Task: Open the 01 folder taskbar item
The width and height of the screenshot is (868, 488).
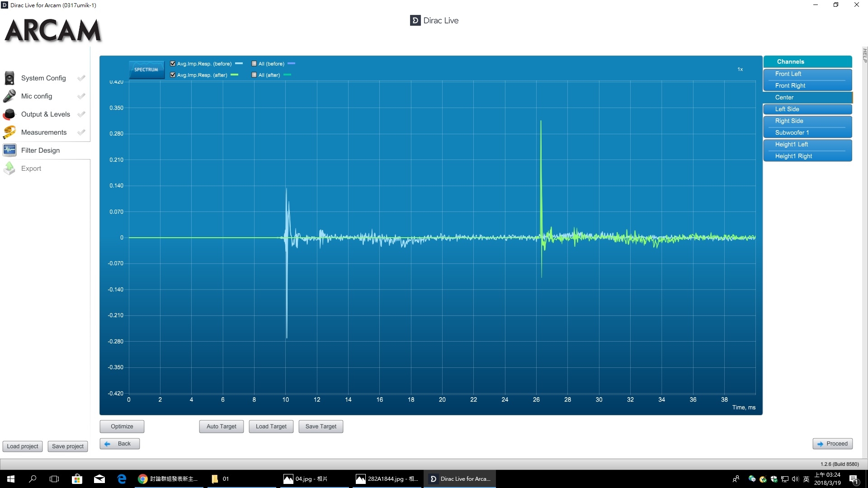Action: (242, 479)
